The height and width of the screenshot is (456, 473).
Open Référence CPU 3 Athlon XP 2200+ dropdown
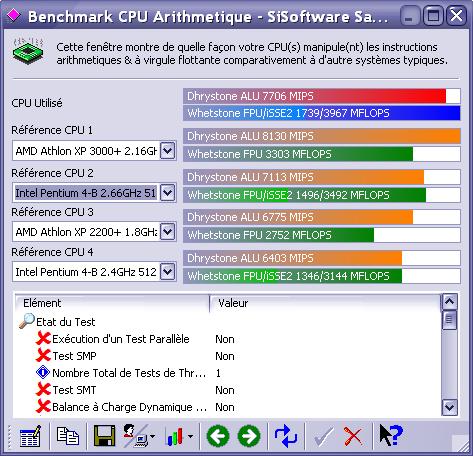coord(167,232)
